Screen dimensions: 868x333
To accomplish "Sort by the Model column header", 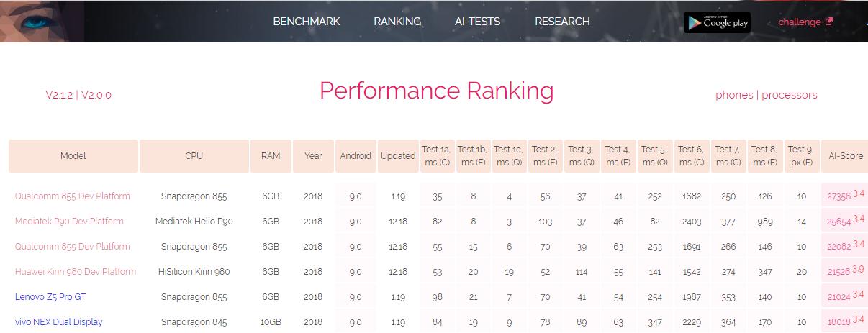I will click(x=73, y=156).
